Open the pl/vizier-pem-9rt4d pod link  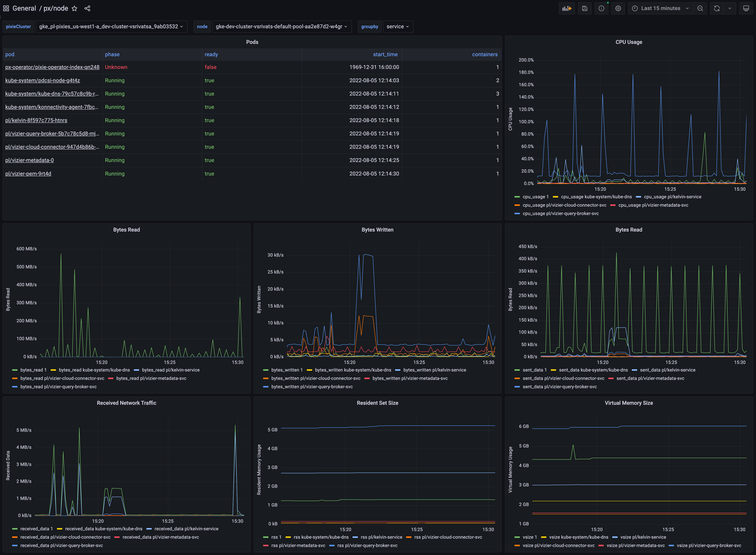[28, 174]
